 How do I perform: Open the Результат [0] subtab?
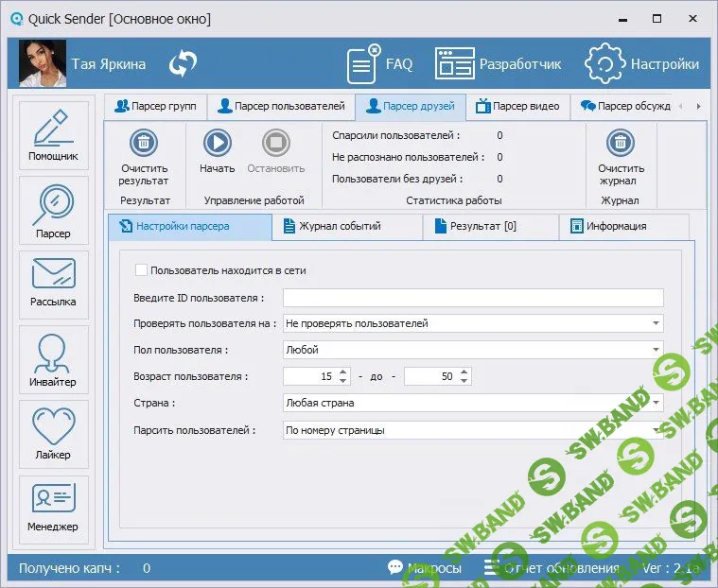point(490,226)
